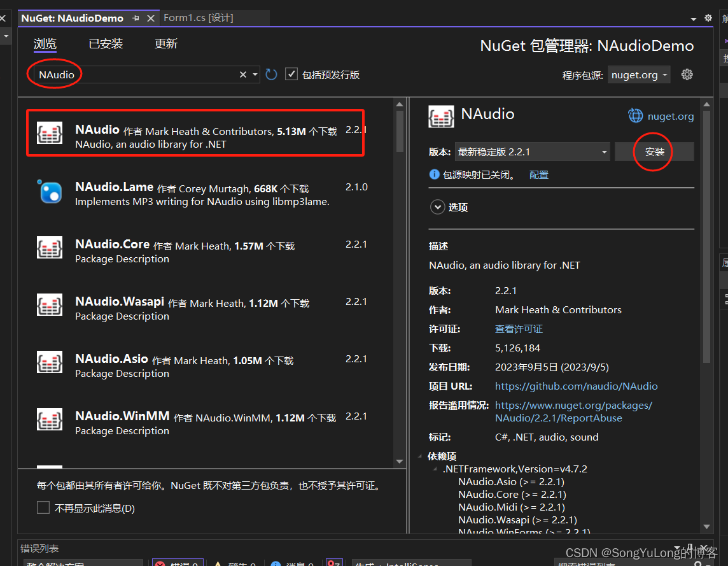Click package list scrollbar down arrow

tap(400, 462)
